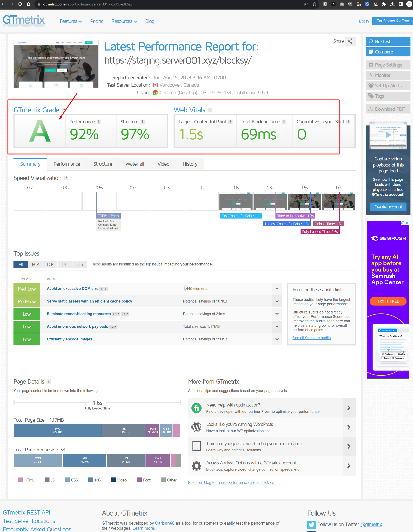Close the Semrush ad with X icon
Screen dimensions: 413x532
pos(407,223)
